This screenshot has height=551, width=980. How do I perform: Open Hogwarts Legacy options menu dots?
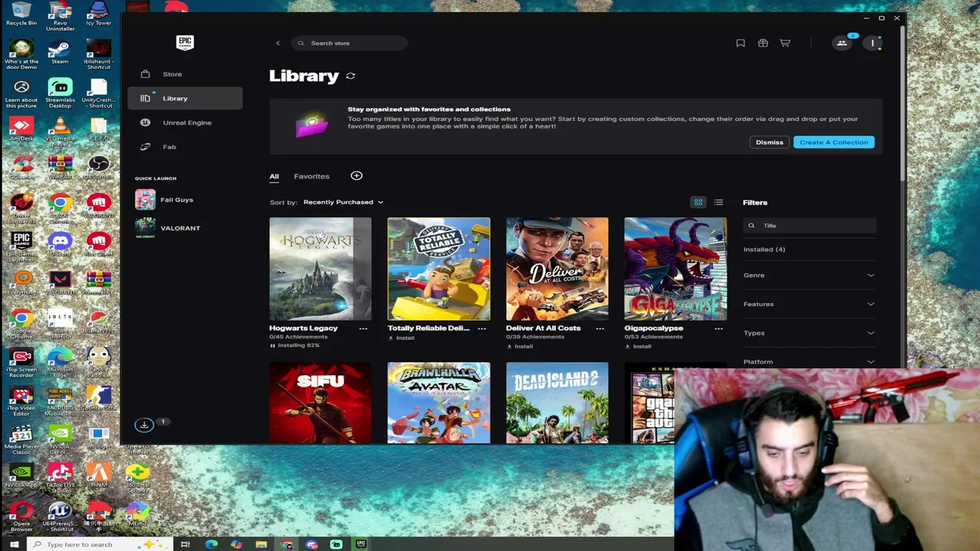coord(363,328)
